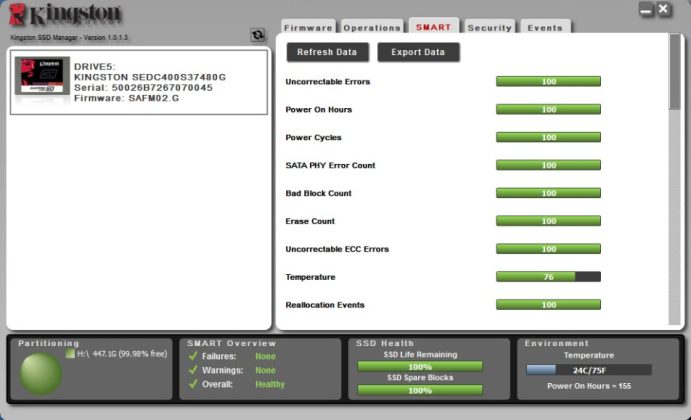
Task: Click the SSD Life Remaining progress bar
Action: pos(420,367)
